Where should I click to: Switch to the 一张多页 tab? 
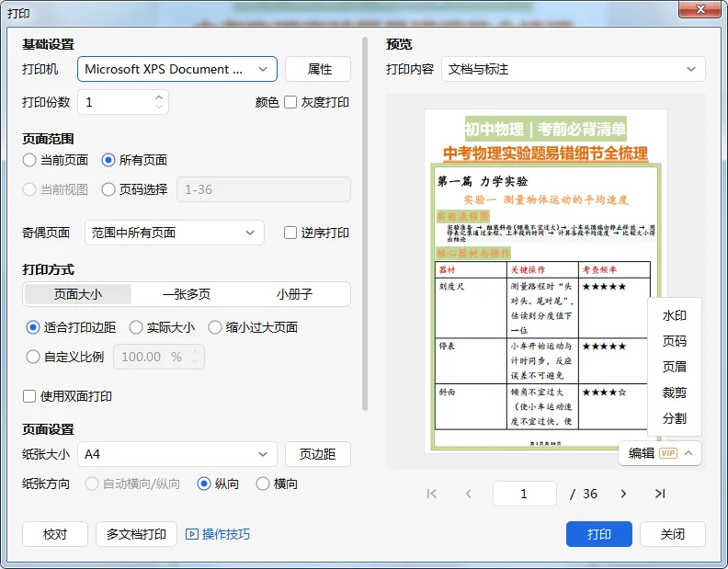[187, 294]
